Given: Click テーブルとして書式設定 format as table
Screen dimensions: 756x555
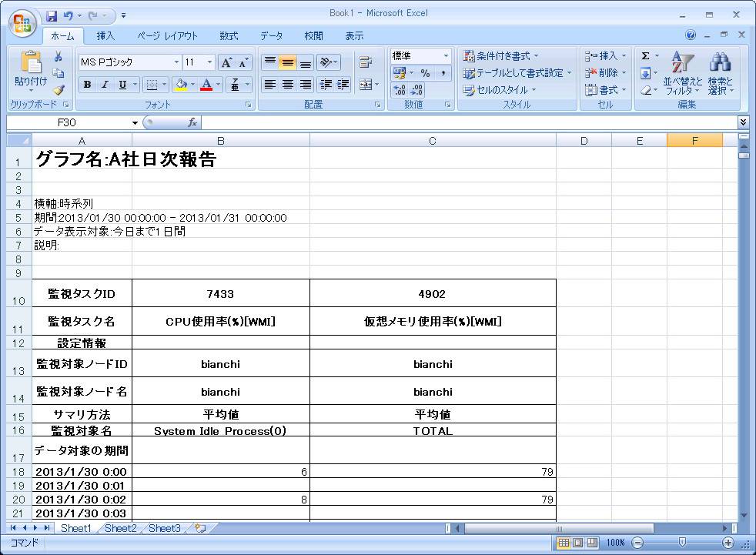Looking at the screenshot, I should click(x=517, y=73).
